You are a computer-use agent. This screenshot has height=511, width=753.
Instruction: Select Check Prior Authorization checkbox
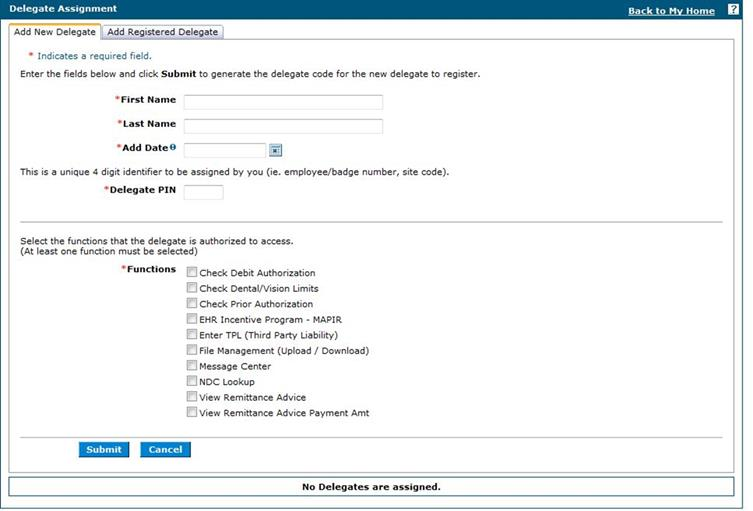tap(192, 304)
